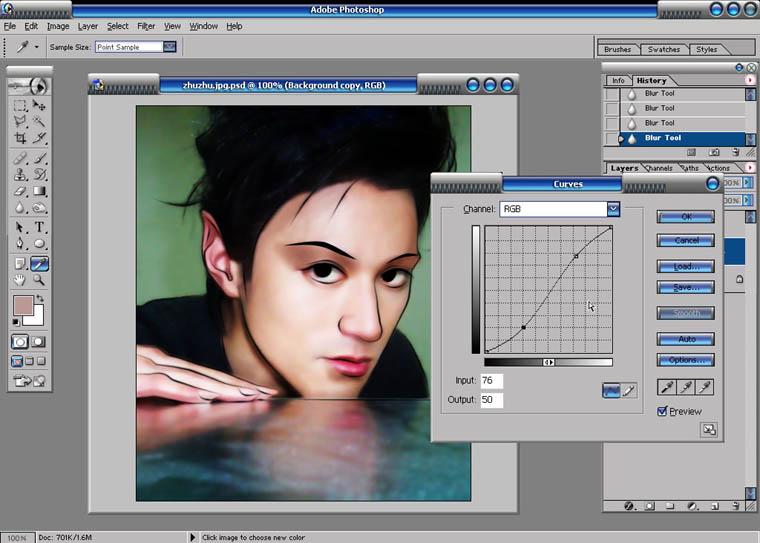Open the History palette flyout menu arrow
The height and width of the screenshot is (543, 760).
pos(750,80)
